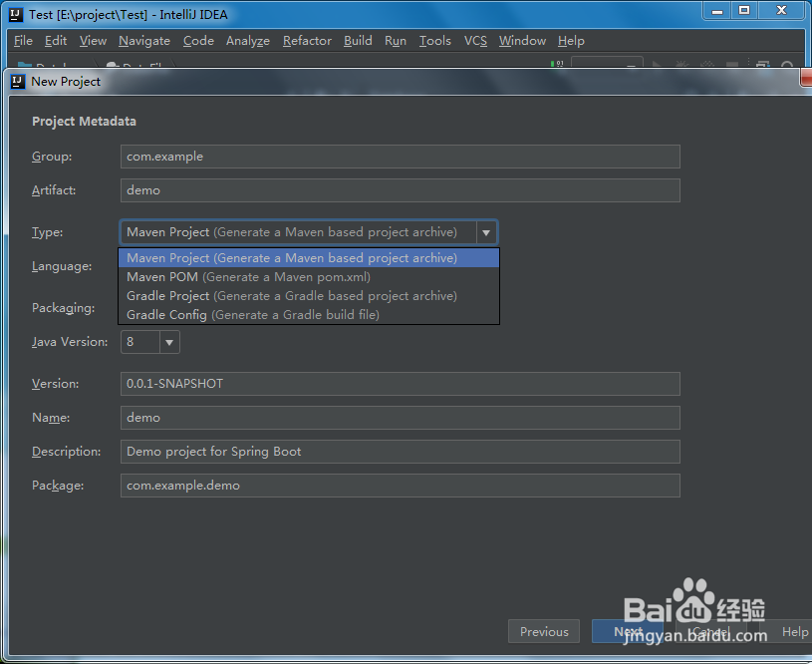
Task: Click the Description input field
Action: (401, 452)
